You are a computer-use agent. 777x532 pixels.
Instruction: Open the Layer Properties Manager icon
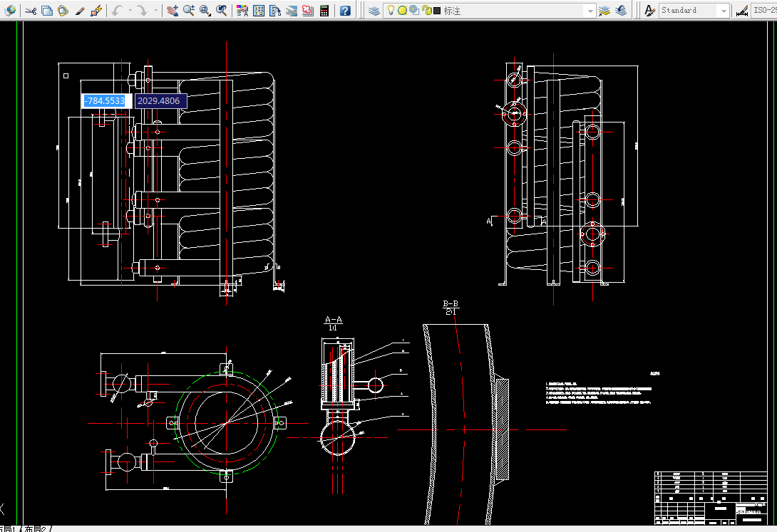coord(374,11)
